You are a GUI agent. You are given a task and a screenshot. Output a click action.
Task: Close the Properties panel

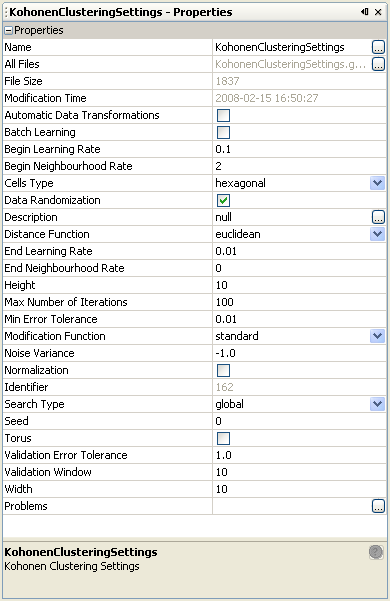point(378,12)
